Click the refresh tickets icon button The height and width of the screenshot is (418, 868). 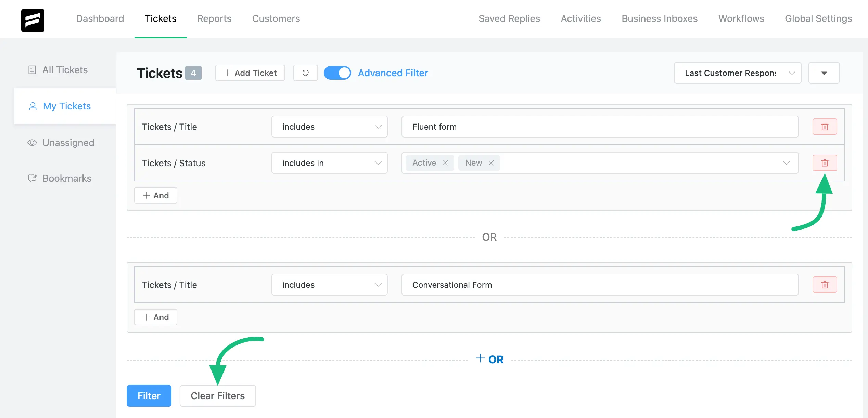[x=306, y=73]
